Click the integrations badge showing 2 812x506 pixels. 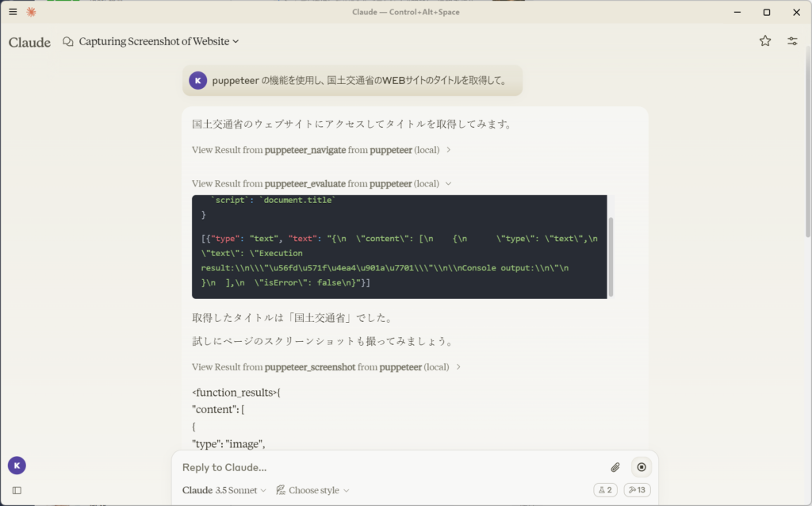point(605,490)
